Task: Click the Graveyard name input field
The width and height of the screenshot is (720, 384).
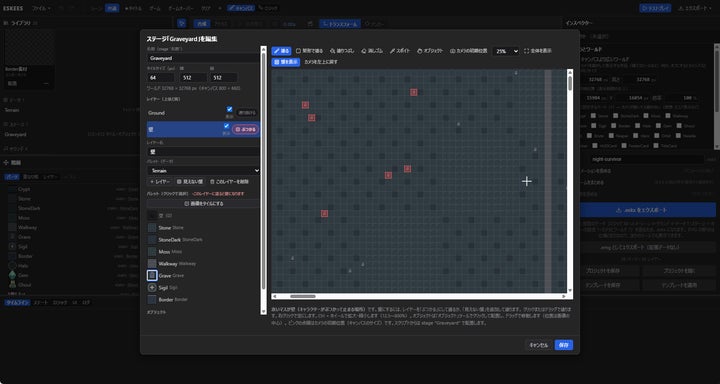Action: tap(203, 58)
